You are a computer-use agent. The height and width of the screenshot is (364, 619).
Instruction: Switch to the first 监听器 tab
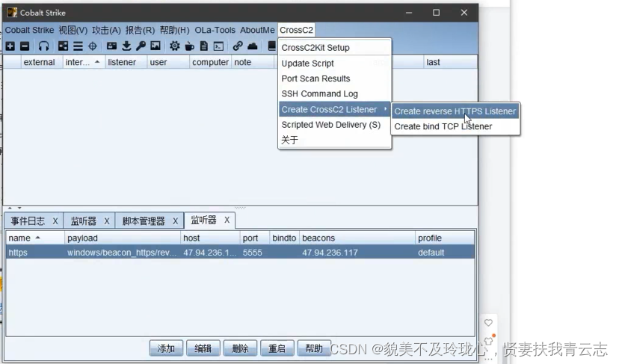(x=83, y=221)
